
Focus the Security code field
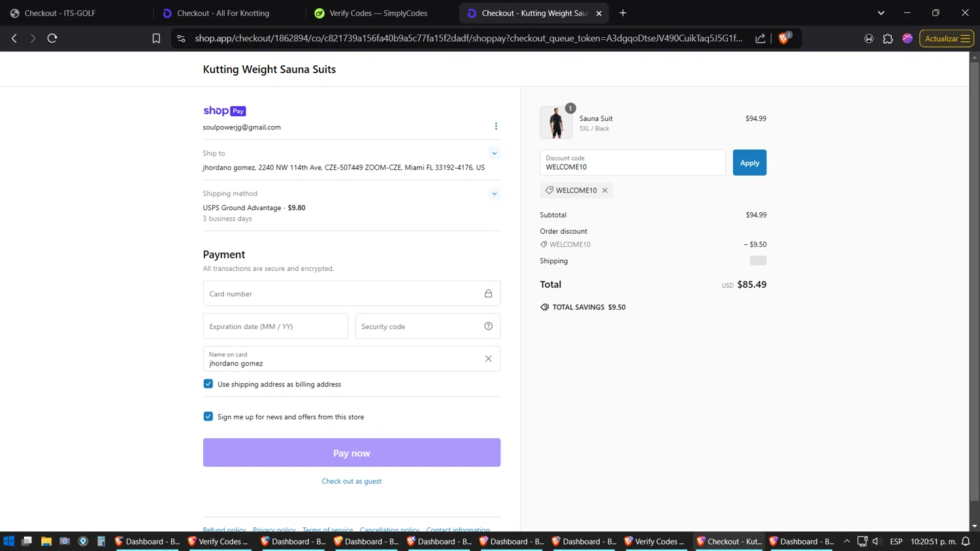(x=427, y=326)
